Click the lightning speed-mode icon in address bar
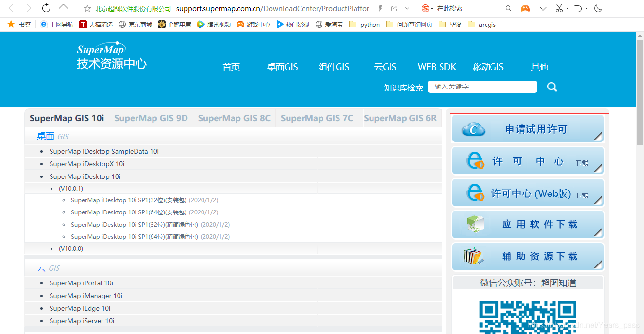The image size is (644, 334). coord(380,8)
